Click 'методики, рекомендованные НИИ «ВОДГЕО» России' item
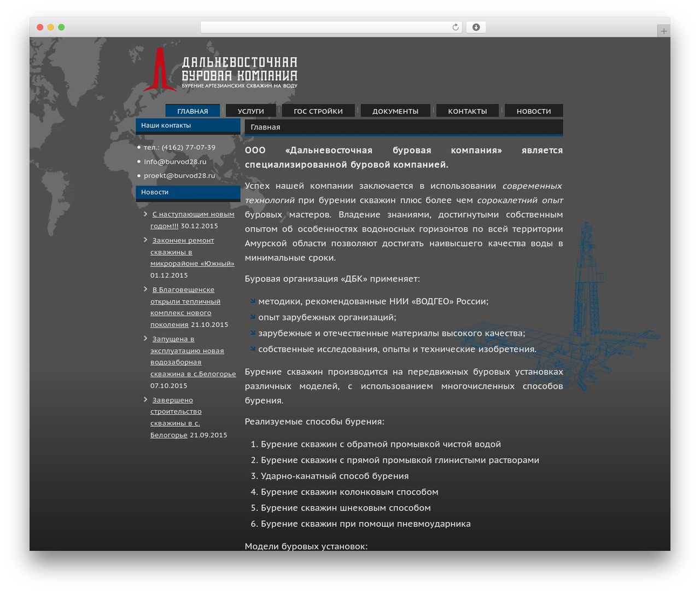 tap(374, 301)
